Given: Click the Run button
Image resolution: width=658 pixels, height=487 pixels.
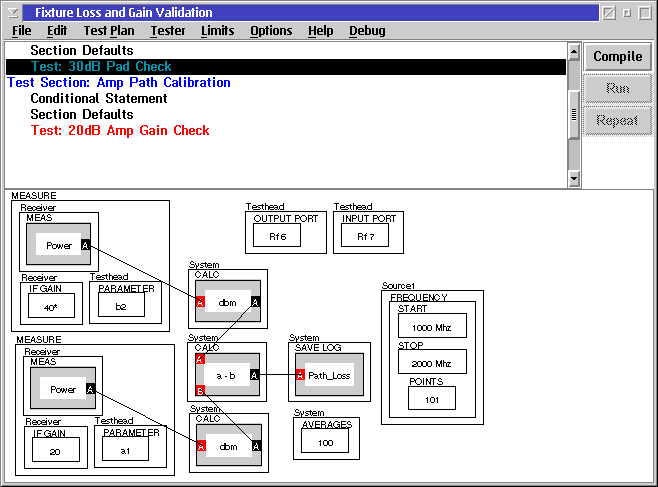Looking at the screenshot, I should [x=617, y=89].
